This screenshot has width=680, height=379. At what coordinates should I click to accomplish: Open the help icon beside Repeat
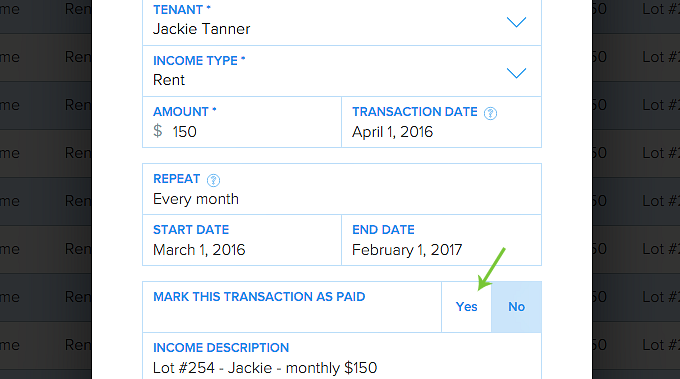point(213,180)
